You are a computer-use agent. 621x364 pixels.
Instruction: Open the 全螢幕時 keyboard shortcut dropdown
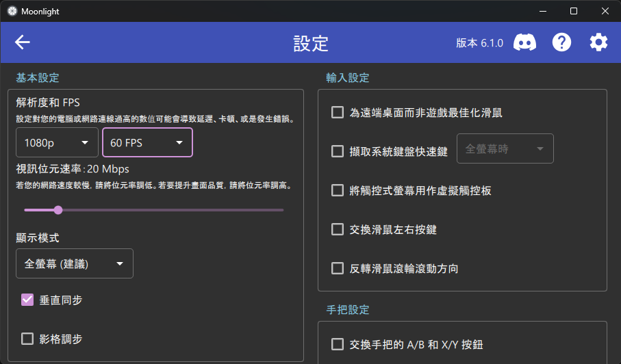click(505, 148)
